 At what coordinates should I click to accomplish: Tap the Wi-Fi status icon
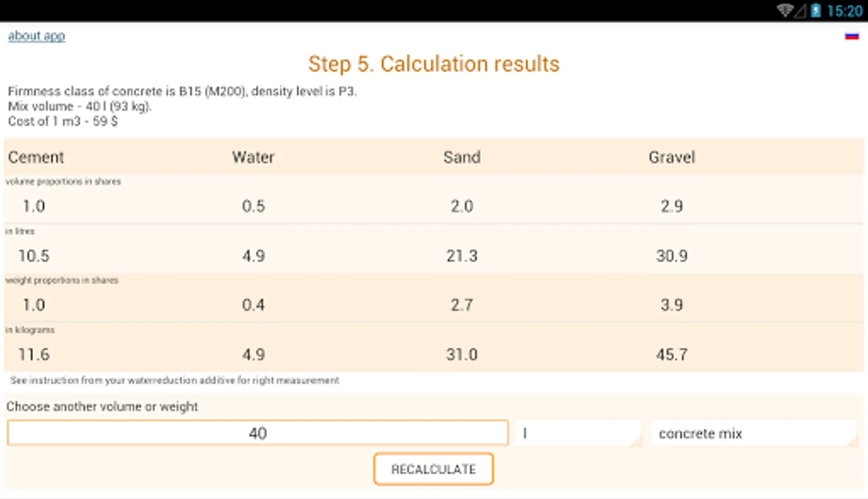784,11
